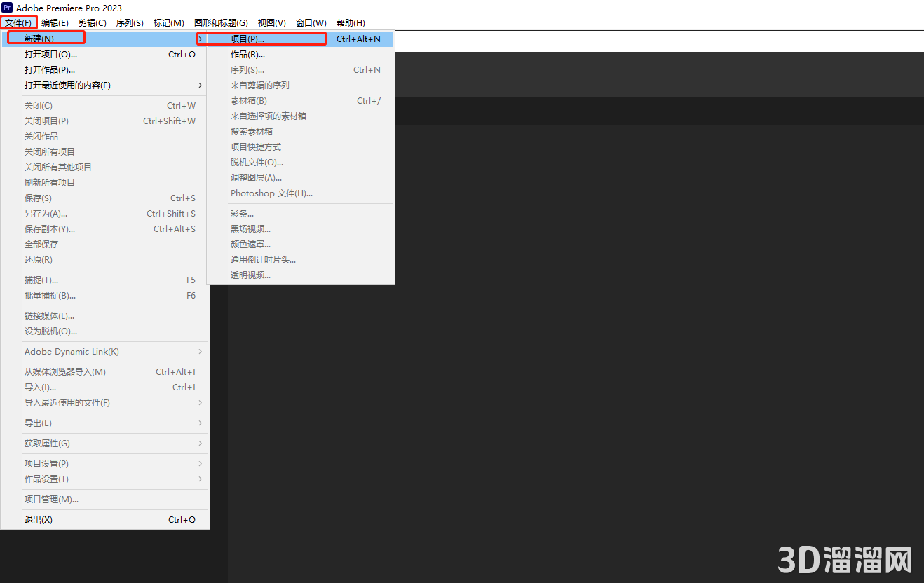
Task: Open the 帮助 menu
Action: [350, 22]
